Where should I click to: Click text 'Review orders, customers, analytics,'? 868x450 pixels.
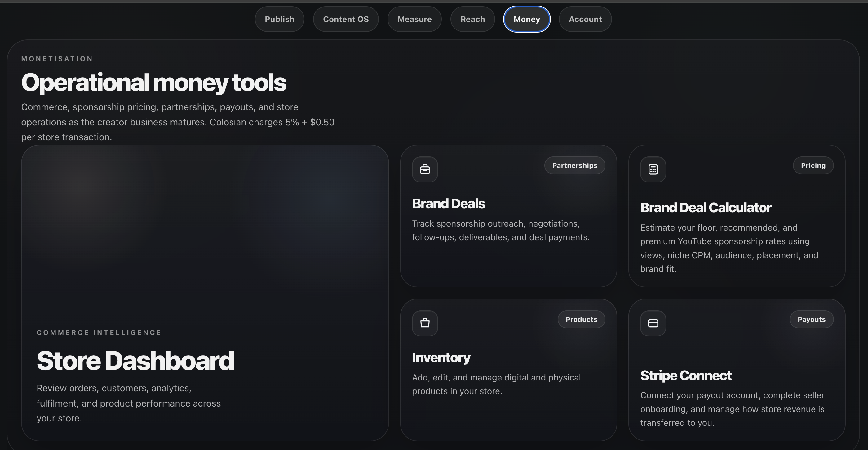114,388
